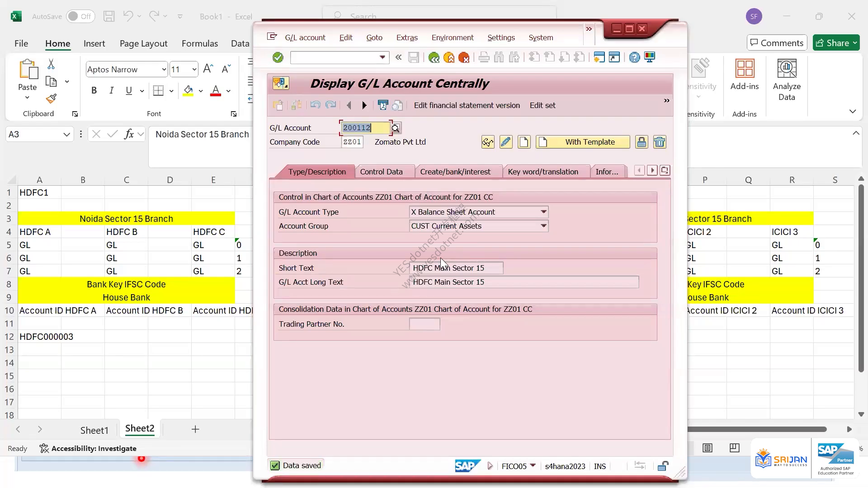Image resolution: width=868 pixels, height=488 pixels.
Task: Click the green Enter checkmark icon
Action: click(x=278, y=57)
